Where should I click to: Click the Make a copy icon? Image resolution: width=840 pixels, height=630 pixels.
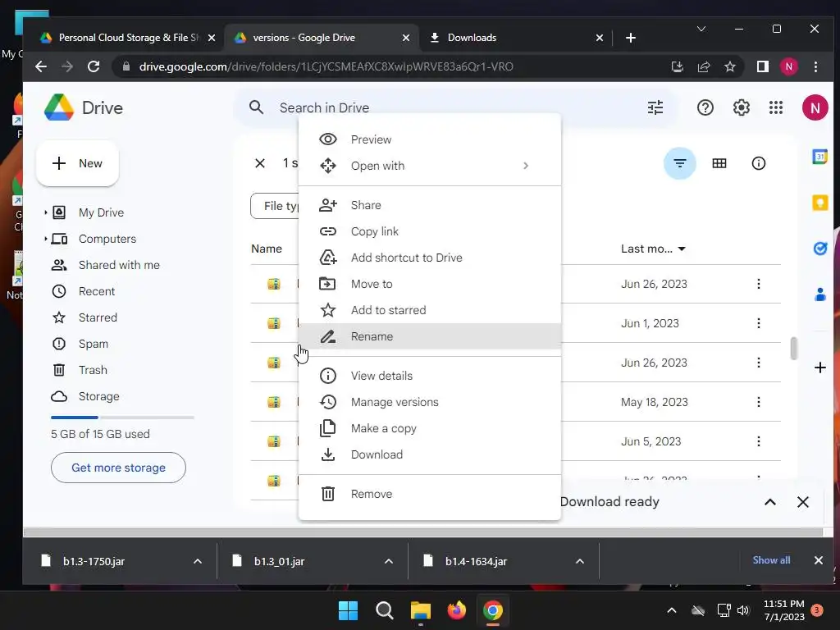point(328,428)
